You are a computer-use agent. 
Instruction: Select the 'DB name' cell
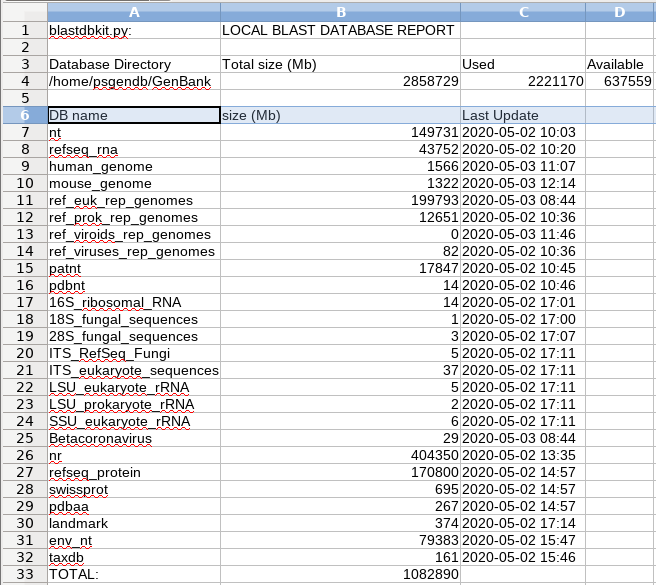tap(132, 115)
